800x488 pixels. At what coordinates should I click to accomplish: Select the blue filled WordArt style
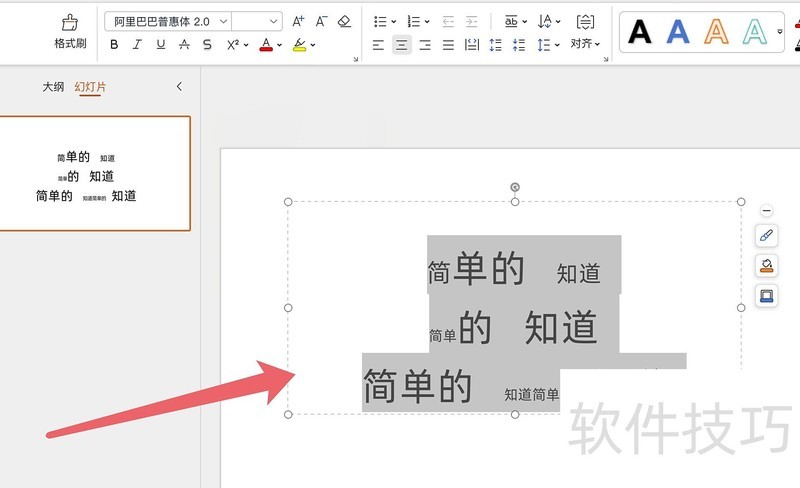click(678, 32)
